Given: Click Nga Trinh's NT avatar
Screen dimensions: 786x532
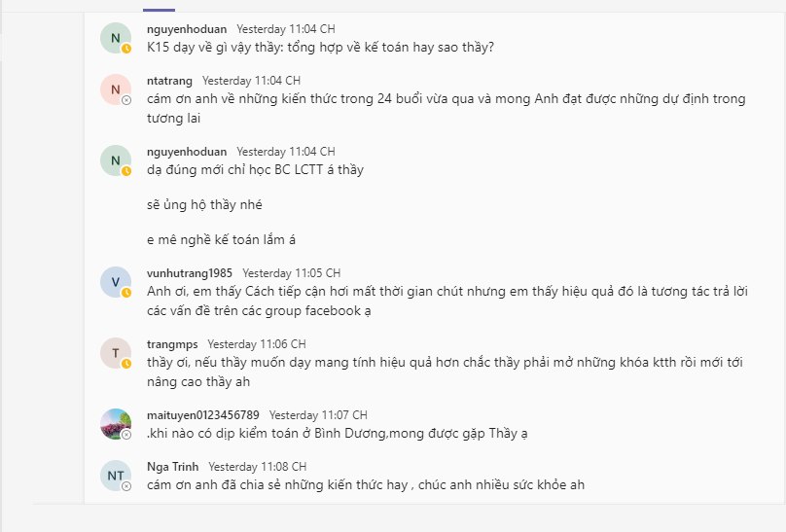Looking at the screenshot, I should (116, 476).
